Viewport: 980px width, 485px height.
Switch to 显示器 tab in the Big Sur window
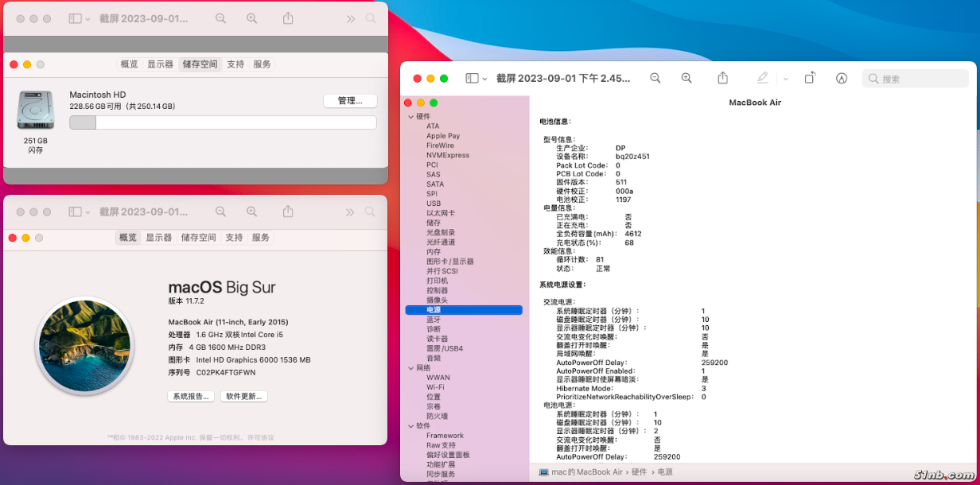[x=159, y=238]
